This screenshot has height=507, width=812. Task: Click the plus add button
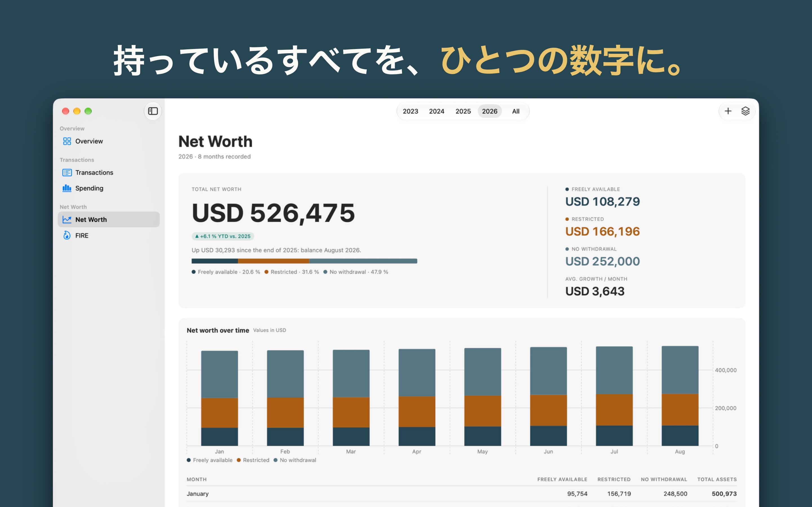click(728, 111)
